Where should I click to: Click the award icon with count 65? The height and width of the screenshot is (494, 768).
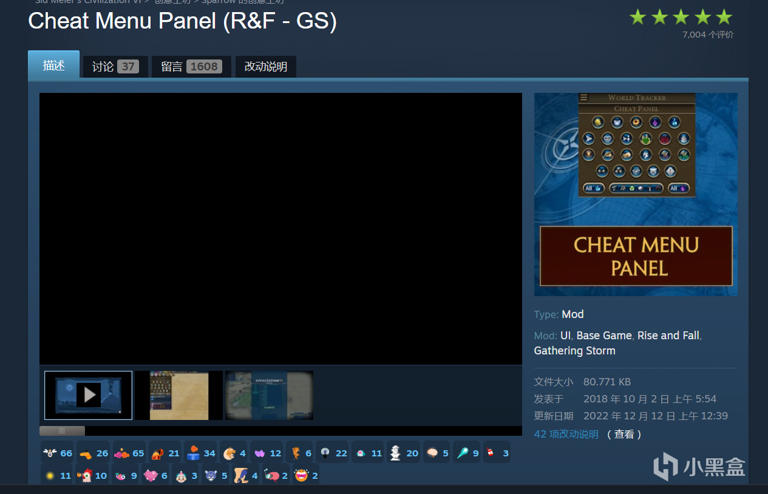[122, 453]
